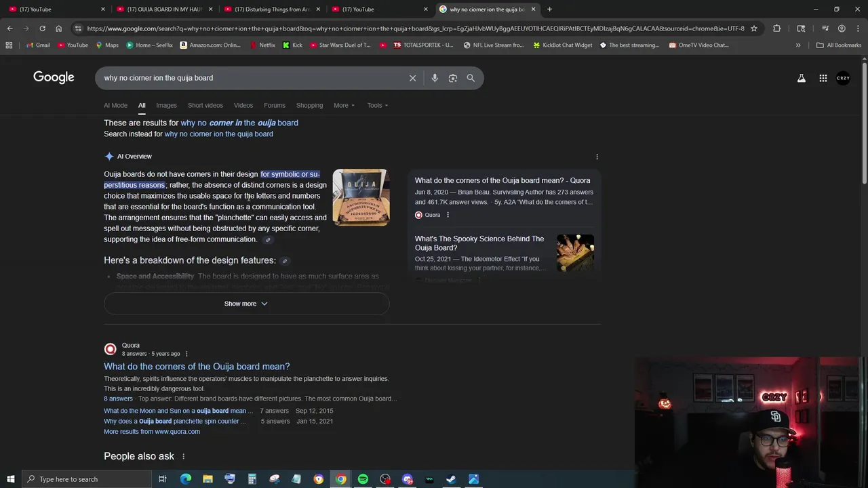Open the media controls icon
Image resolution: width=868 pixels, height=488 pixels.
(825, 28)
